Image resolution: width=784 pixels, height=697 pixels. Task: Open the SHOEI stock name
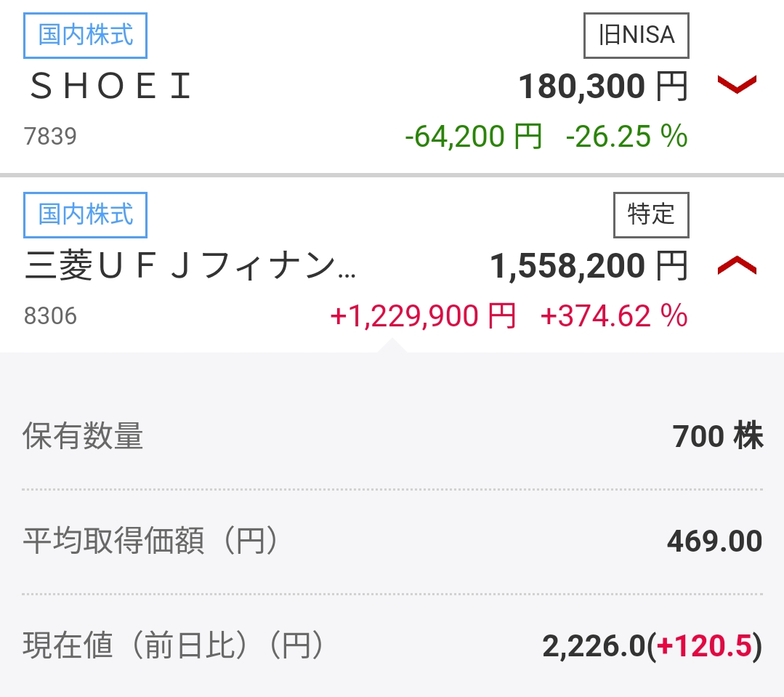coord(110,86)
